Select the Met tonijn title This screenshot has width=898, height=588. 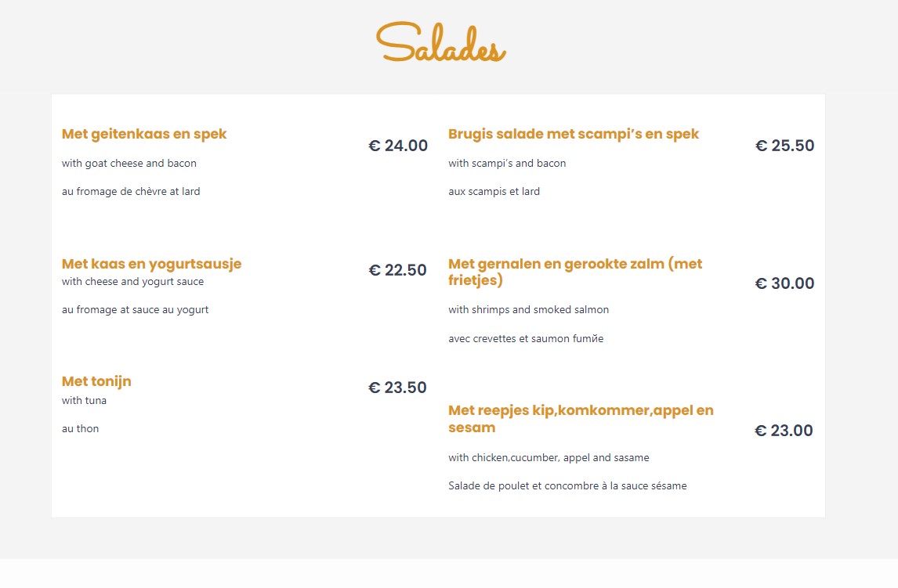pyautogui.click(x=97, y=381)
